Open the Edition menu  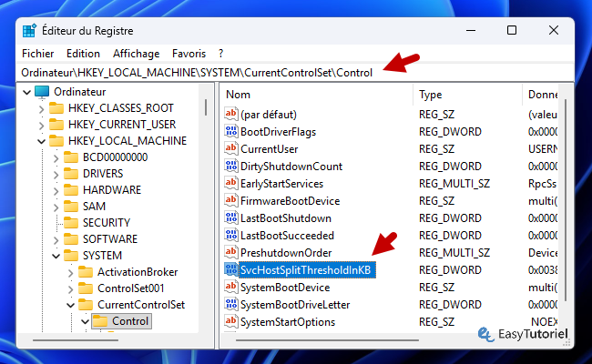(x=83, y=54)
